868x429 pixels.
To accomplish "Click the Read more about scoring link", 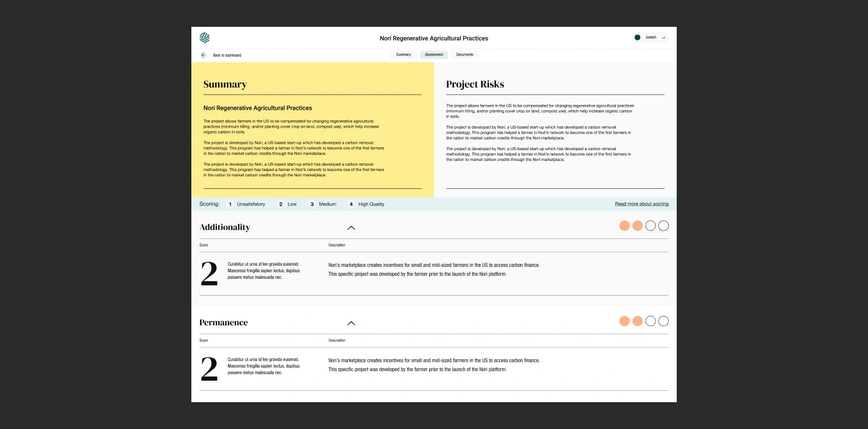I will point(641,204).
